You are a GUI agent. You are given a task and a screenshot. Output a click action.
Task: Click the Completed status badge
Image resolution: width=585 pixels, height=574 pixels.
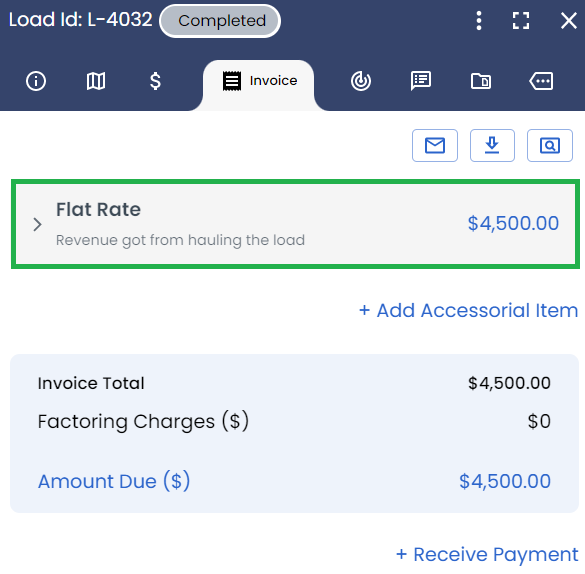click(x=220, y=21)
